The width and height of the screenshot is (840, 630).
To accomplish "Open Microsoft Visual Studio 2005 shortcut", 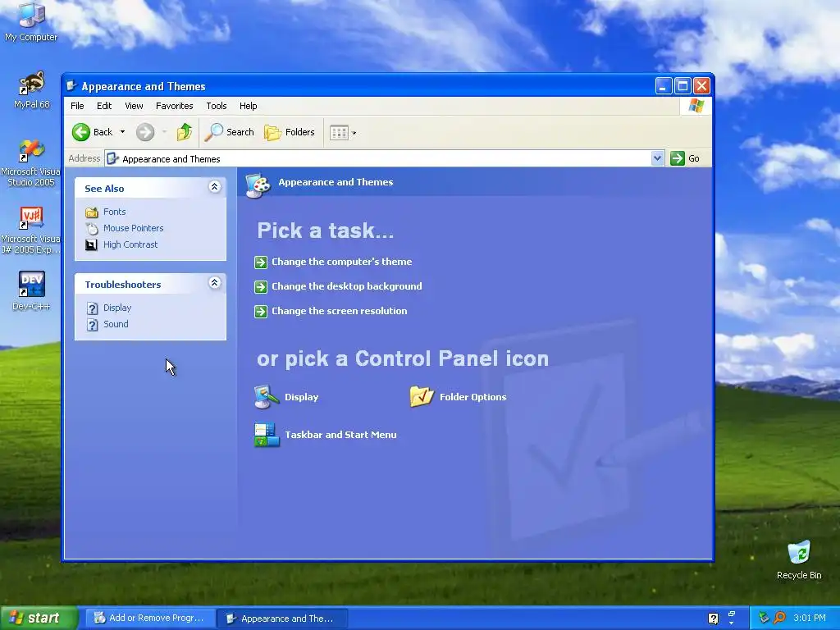I will [x=30, y=163].
